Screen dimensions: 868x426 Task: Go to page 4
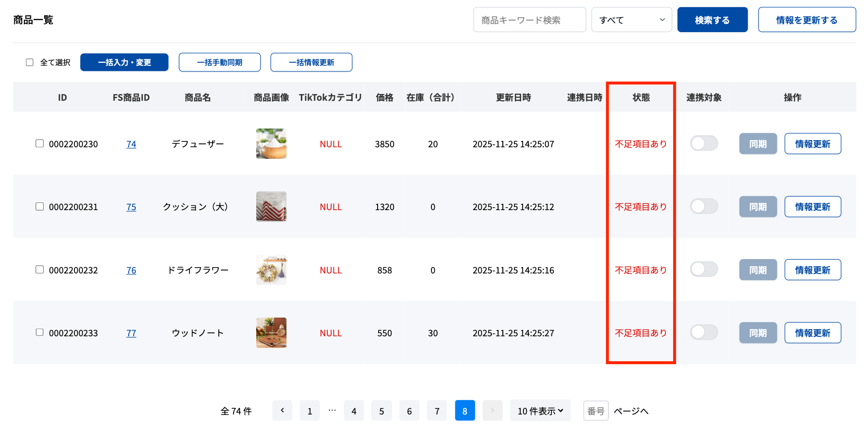[354, 411]
